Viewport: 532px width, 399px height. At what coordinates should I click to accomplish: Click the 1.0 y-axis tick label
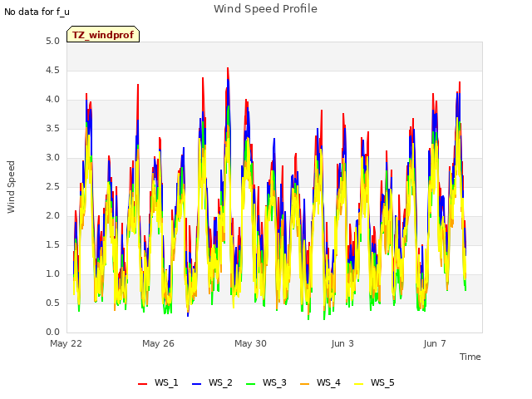point(52,273)
